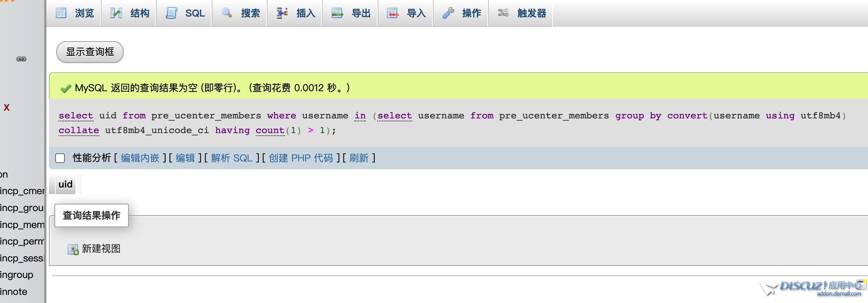
Task: Select the ingroup table in sidebar
Action: pos(17,275)
